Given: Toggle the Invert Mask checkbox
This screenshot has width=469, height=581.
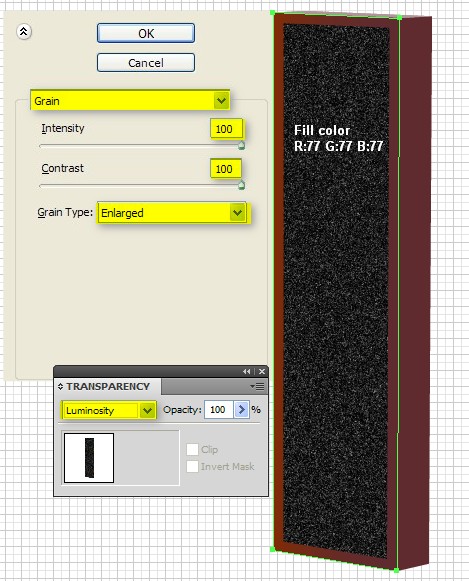Looking at the screenshot, I should click(192, 467).
